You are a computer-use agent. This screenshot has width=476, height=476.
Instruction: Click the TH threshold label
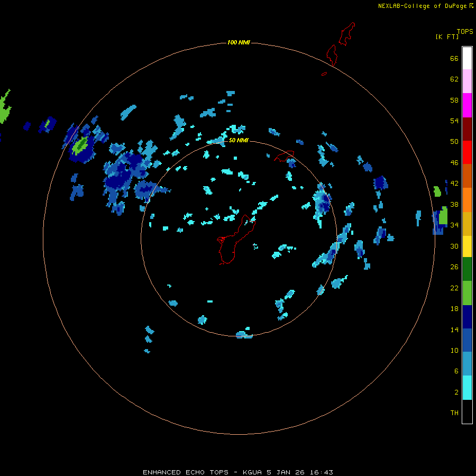click(x=454, y=413)
